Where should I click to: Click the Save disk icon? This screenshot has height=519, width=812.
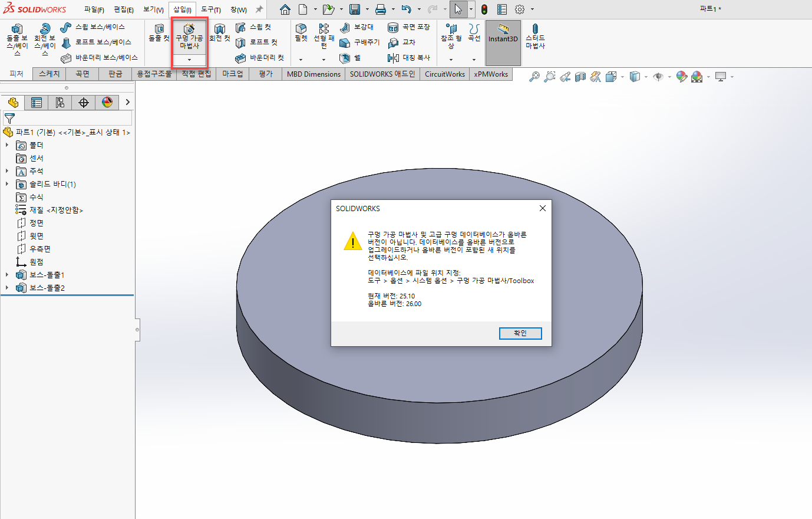(355, 9)
